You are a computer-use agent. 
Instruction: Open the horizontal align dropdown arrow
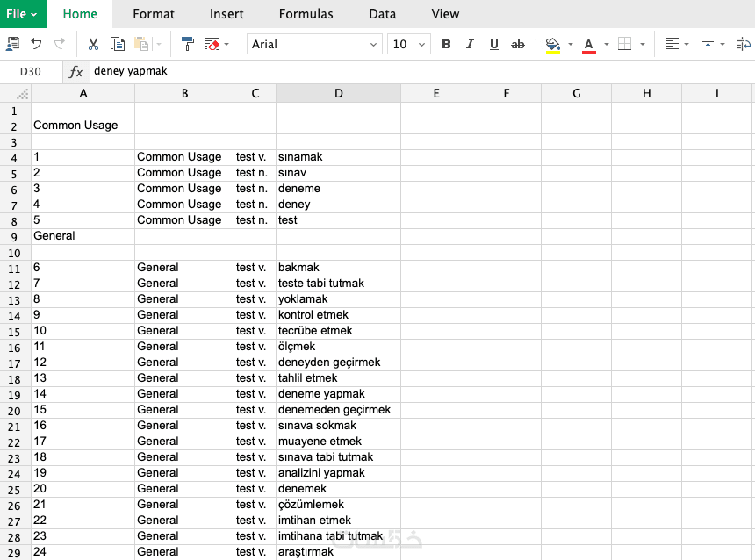click(x=687, y=44)
